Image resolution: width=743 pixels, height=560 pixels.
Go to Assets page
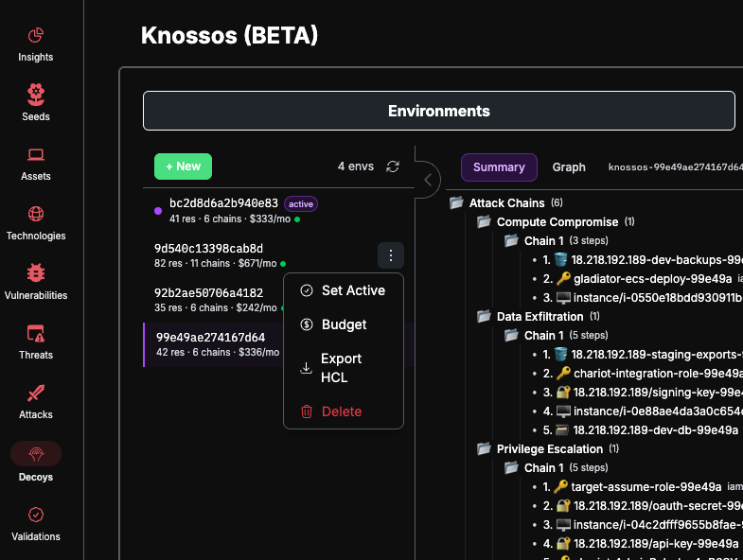click(36, 164)
